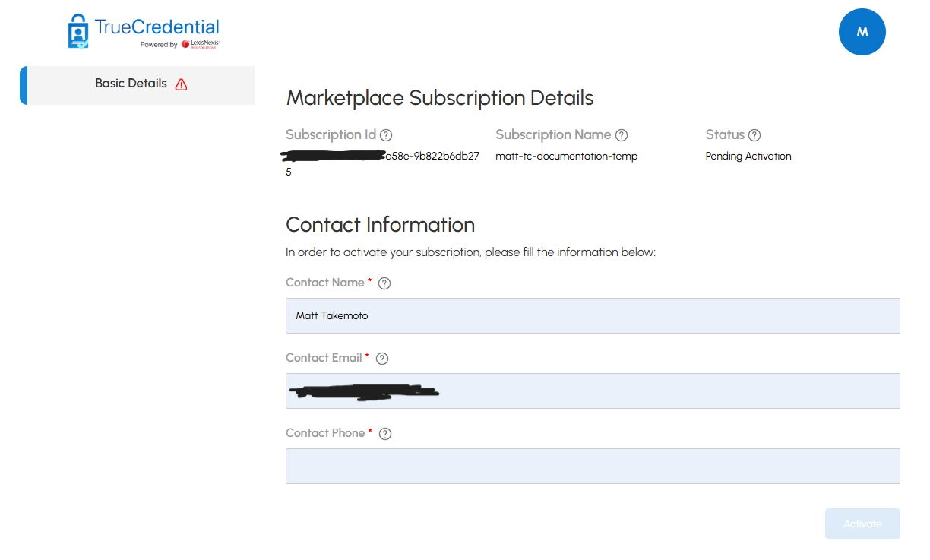Image resolution: width=930 pixels, height=560 pixels.
Task: Focus the Contact Name field with Matt Takemoto
Action: click(x=593, y=315)
